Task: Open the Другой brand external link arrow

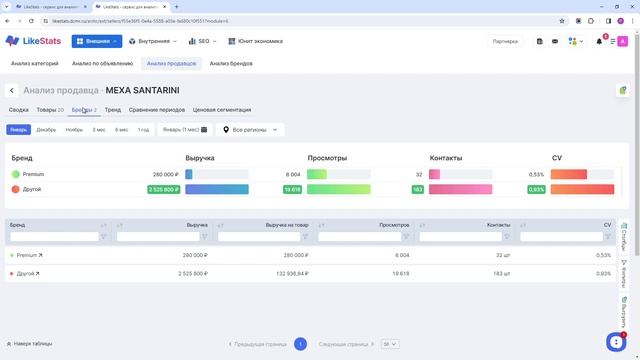Action: click(x=37, y=274)
